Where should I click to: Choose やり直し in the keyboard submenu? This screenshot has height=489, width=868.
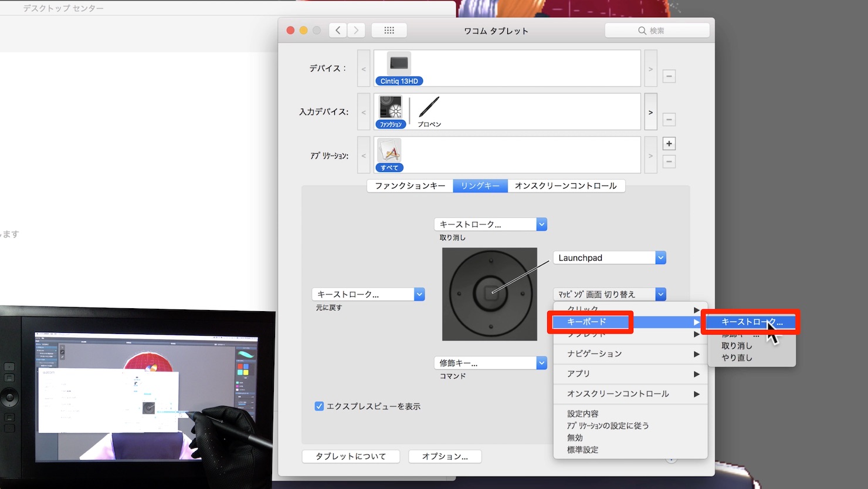[751, 358]
